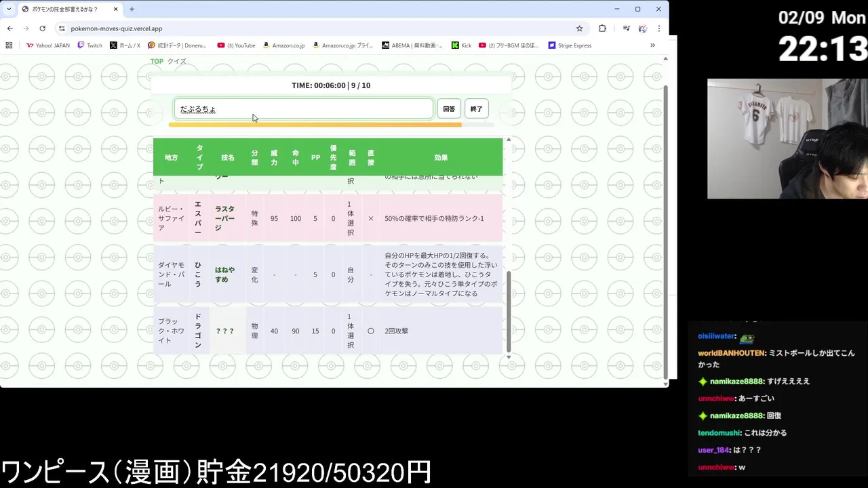Click the table scroll-up arrow

[x=508, y=140]
